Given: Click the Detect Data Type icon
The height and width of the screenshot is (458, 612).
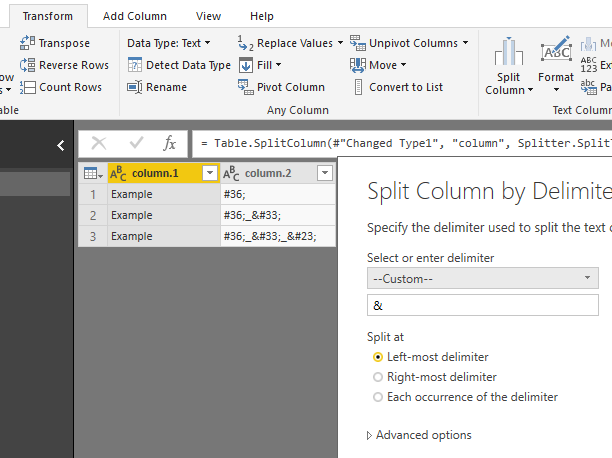Looking at the screenshot, I should click(x=135, y=65).
